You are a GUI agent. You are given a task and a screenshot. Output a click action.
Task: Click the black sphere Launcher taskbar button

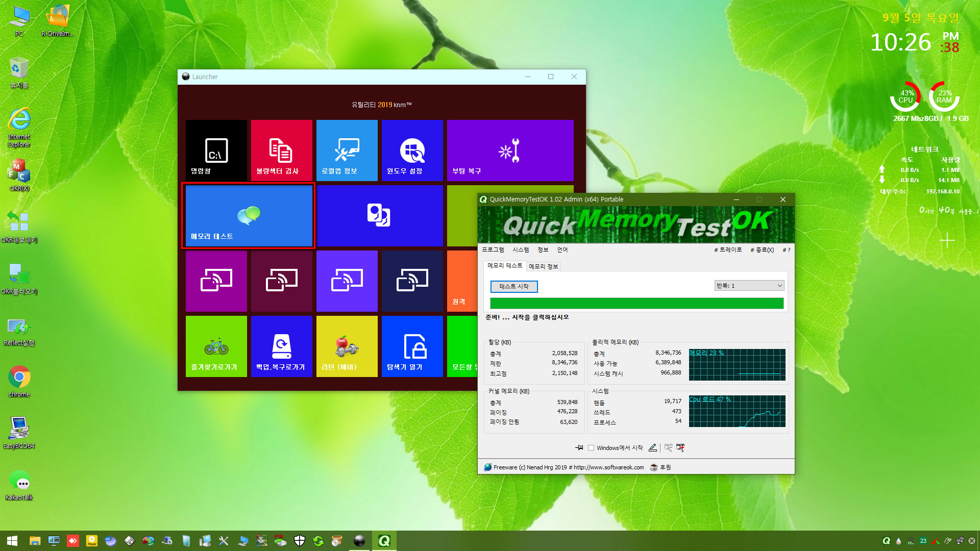tap(360, 541)
